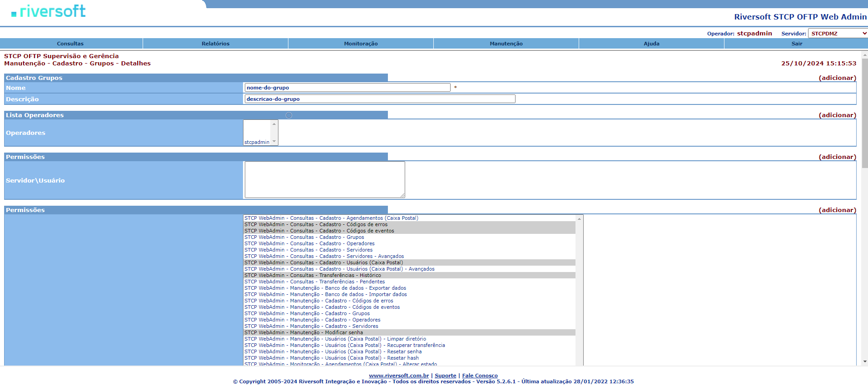Select 'Usuários (Caixa Postal) - Resetar hash'
The height and width of the screenshot is (386, 868).
tap(410, 358)
